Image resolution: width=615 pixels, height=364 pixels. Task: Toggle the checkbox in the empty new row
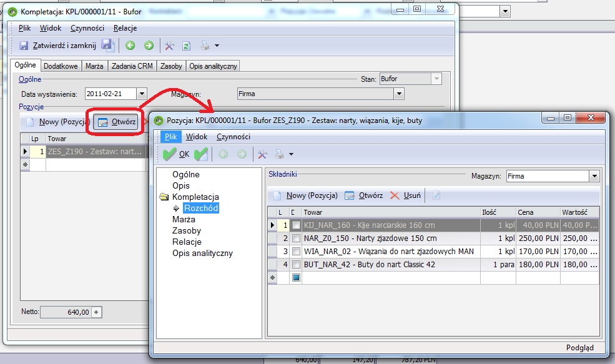(x=296, y=278)
